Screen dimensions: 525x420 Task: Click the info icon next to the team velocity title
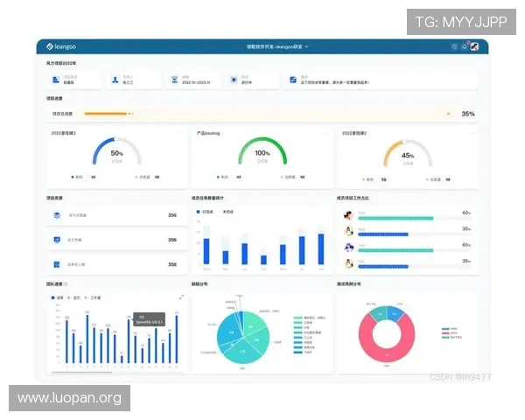click(x=66, y=284)
